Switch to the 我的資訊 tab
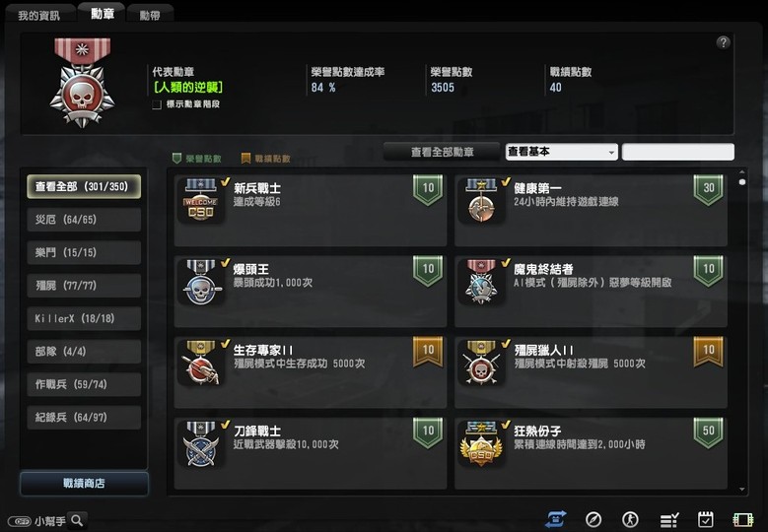The height and width of the screenshot is (532, 768). (39, 15)
